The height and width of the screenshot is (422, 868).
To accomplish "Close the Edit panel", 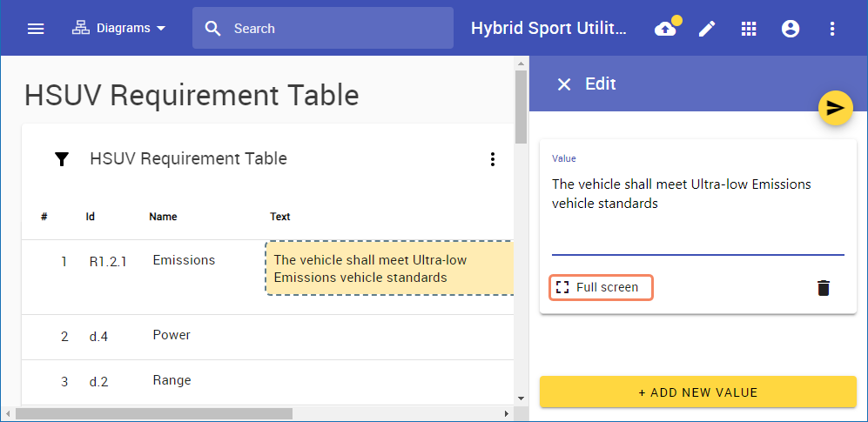I will pos(564,84).
